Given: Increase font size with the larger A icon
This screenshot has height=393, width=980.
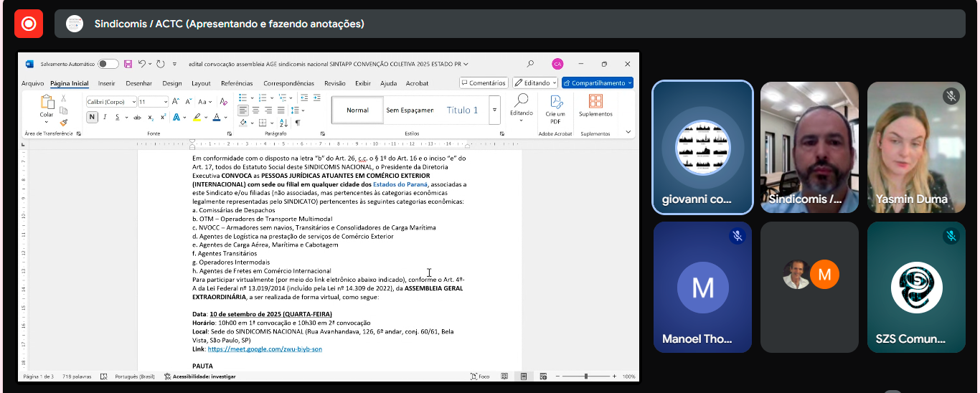Looking at the screenshot, I should (177, 102).
